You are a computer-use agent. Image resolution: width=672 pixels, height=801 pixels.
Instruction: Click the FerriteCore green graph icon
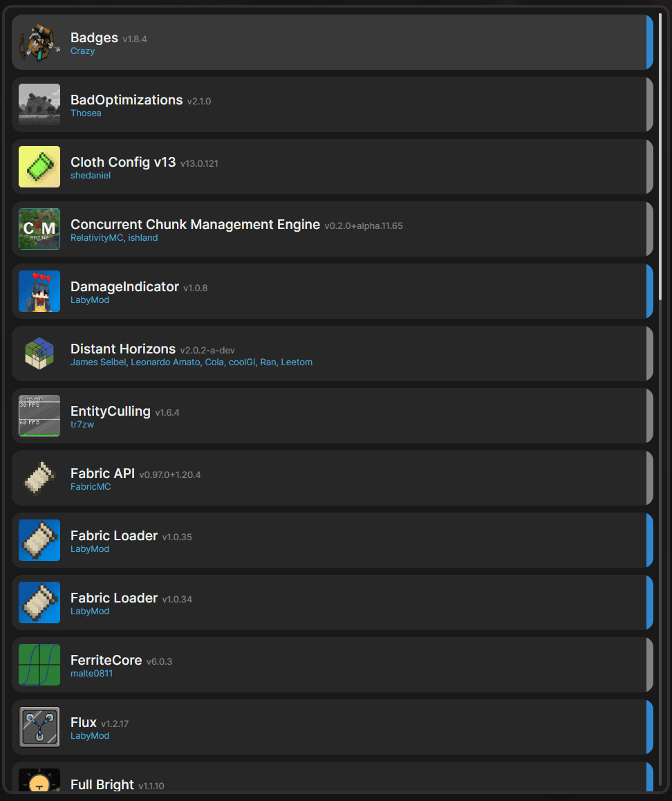(39, 665)
